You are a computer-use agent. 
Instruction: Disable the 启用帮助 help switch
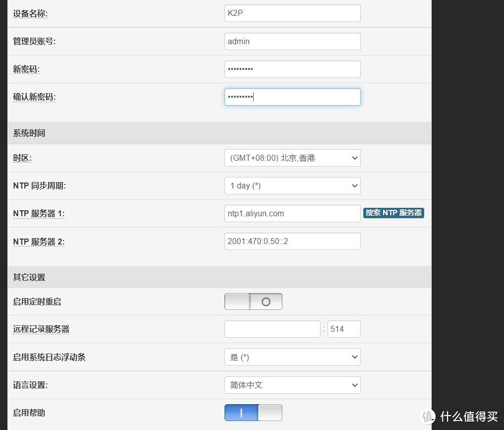(x=253, y=412)
